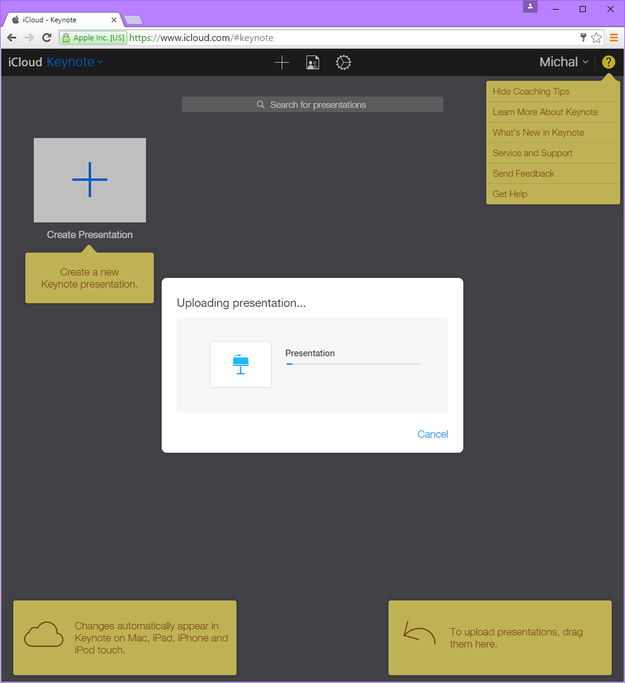Open the Chrome user profile icon
The height and width of the screenshot is (683, 625).
coord(530,7)
